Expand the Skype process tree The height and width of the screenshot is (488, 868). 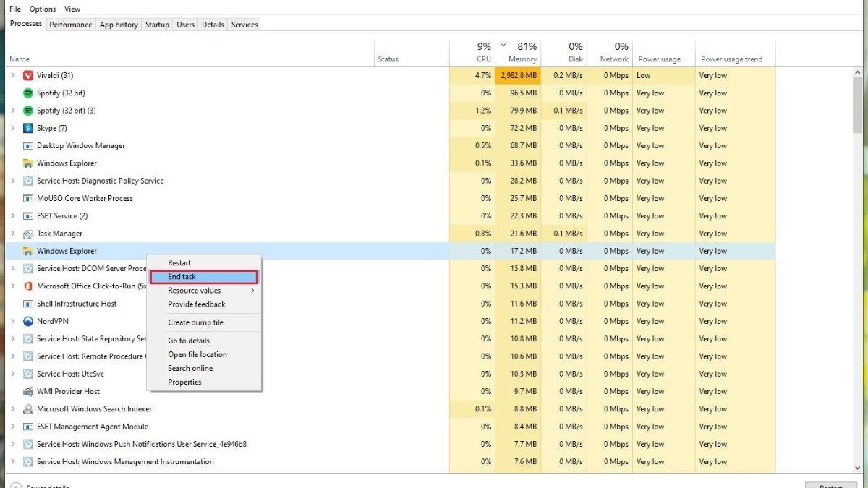pos(13,128)
